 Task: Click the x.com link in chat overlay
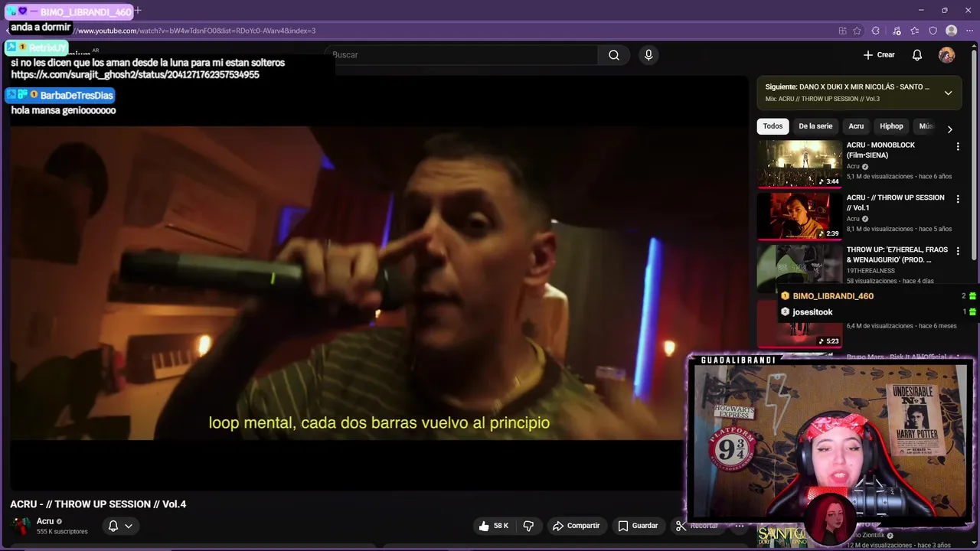[135, 75]
